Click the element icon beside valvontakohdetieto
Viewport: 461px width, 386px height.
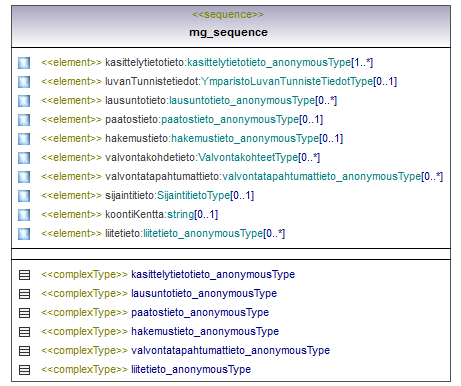point(24,158)
